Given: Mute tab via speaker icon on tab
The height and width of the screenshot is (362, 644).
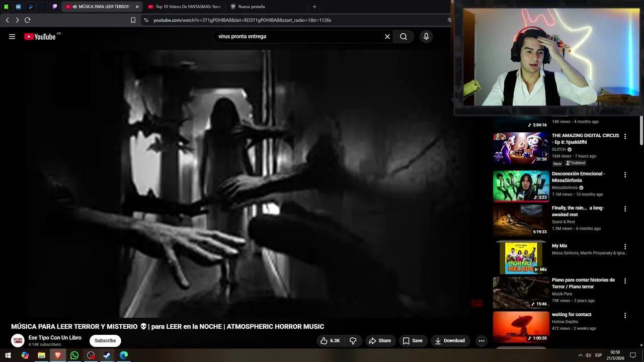Looking at the screenshot, I should coord(74,7).
